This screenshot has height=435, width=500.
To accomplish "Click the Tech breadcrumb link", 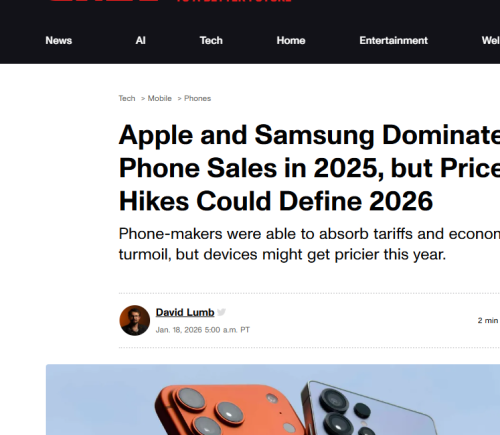I will [127, 98].
